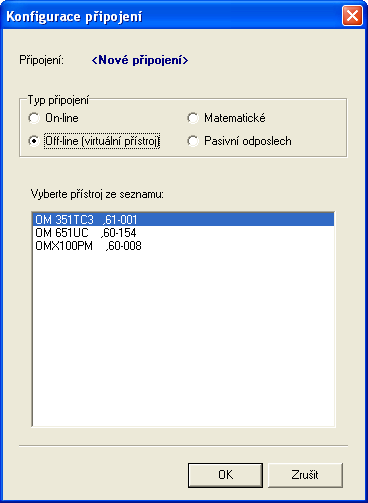This screenshot has width=368, height=503.
Task: Cancel with the Zrušit button
Action: click(305, 475)
